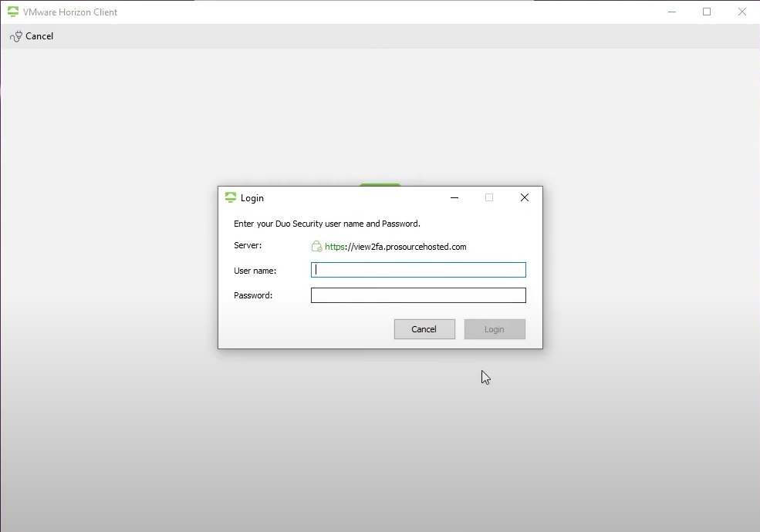Click the Horizon icon on the Login dialog
This screenshot has height=532, width=760.
click(231, 197)
